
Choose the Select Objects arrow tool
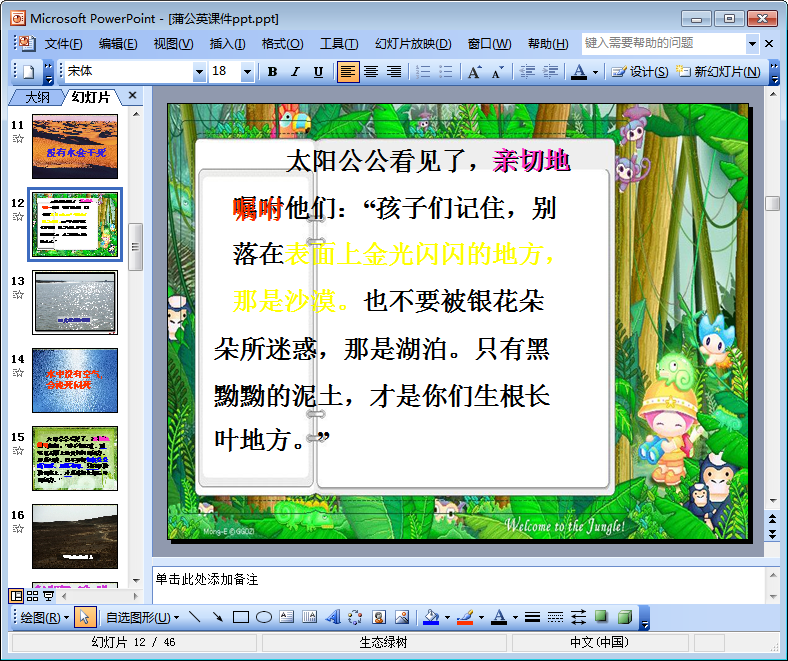[x=85, y=617]
